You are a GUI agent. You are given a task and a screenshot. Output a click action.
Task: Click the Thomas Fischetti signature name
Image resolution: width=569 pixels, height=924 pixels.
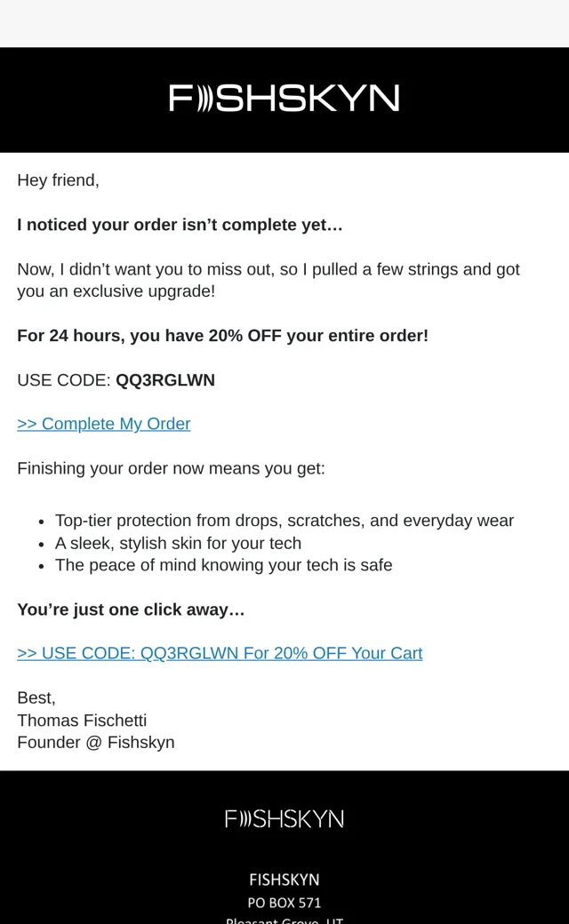(x=82, y=721)
